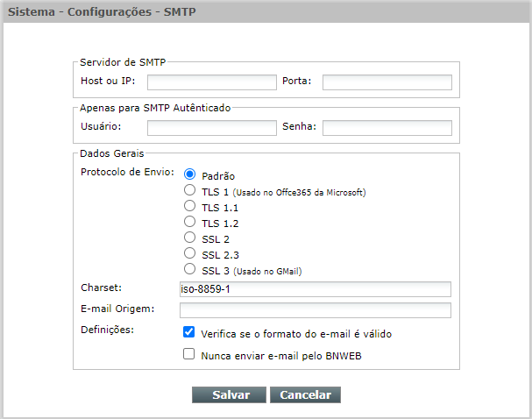Click the TLS 1 Offce365 label text
The width and height of the screenshot is (532, 419).
click(x=282, y=192)
